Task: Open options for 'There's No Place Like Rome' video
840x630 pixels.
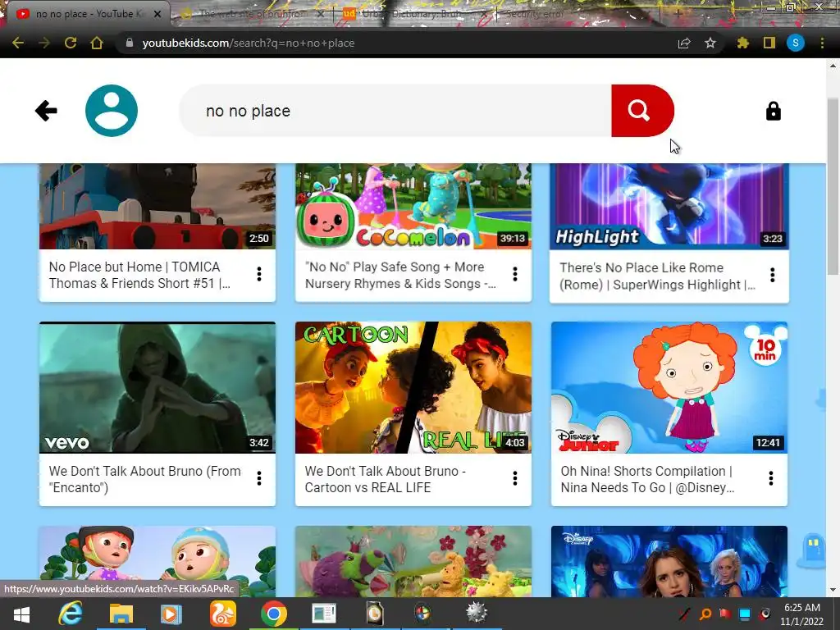Action: click(x=772, y=276)
